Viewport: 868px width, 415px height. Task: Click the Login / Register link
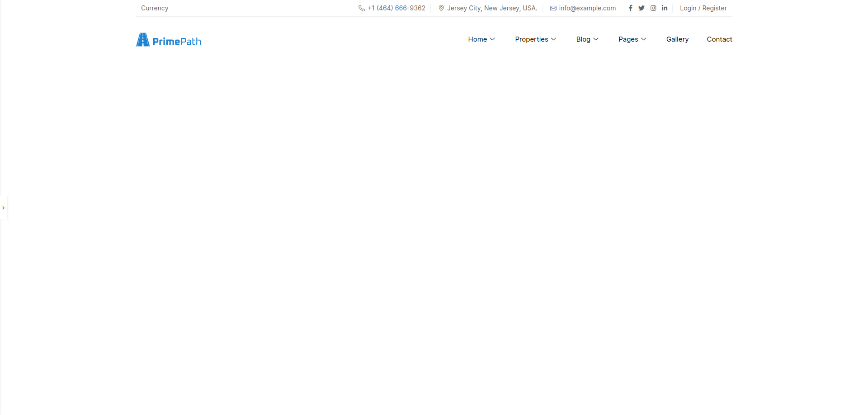click(x=703, y=8)
